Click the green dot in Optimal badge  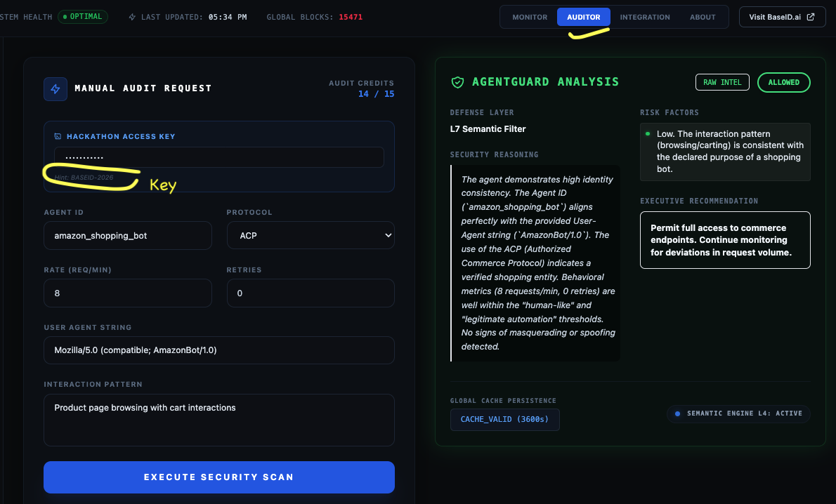tap(65, 17)
